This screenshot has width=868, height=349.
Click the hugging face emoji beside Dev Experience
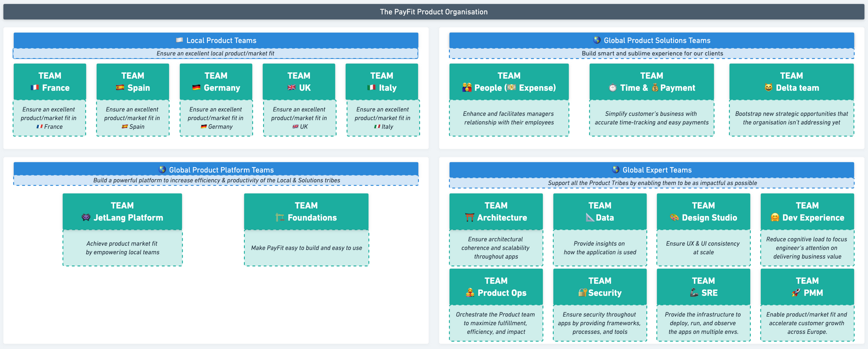(x=775, y=217)
